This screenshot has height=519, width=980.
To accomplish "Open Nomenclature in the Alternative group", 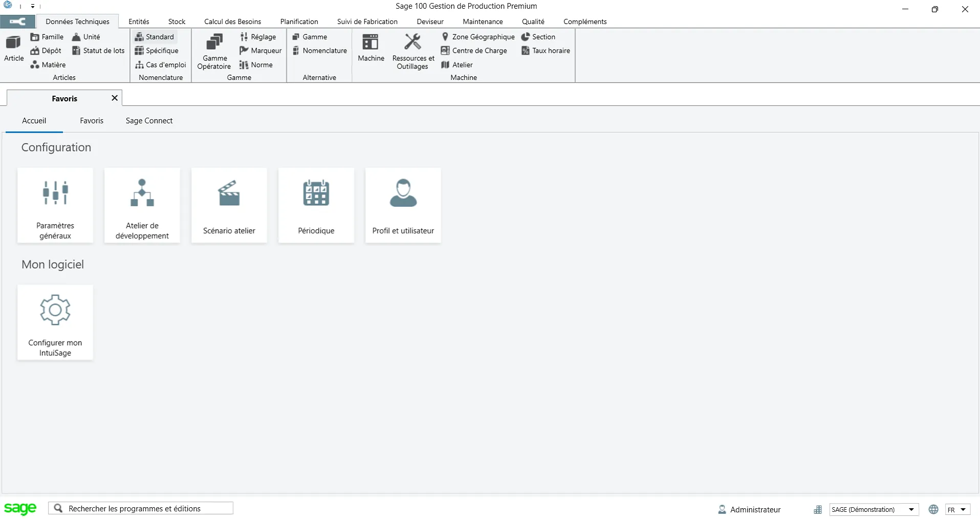I will pos(319,51).
